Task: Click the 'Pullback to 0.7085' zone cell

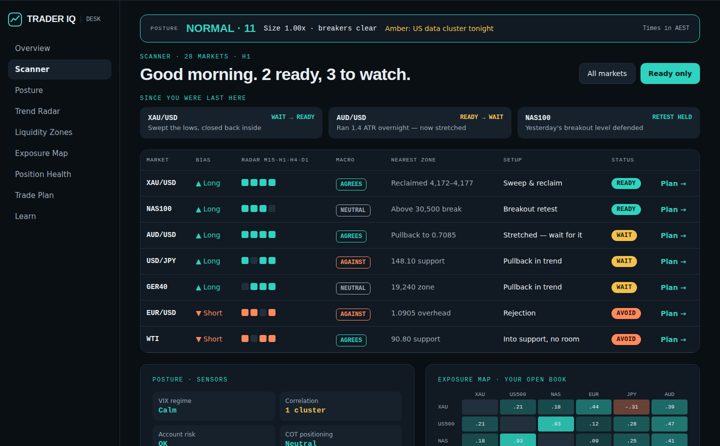Action: click(x=423, y=235)
